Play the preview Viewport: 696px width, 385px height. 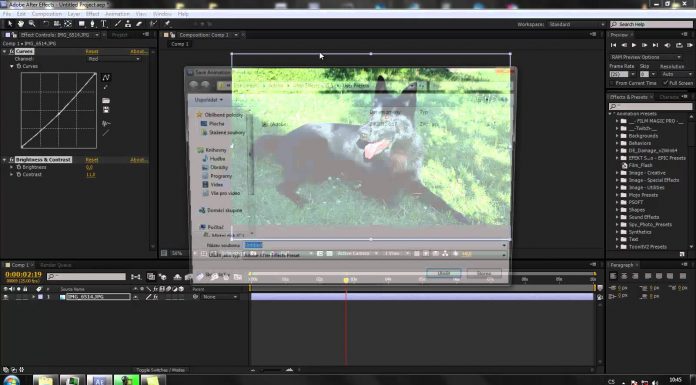[634, 45]
